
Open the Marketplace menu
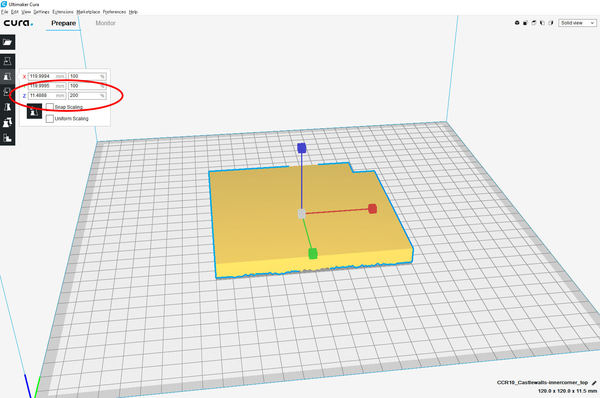[x=88, y=12]
